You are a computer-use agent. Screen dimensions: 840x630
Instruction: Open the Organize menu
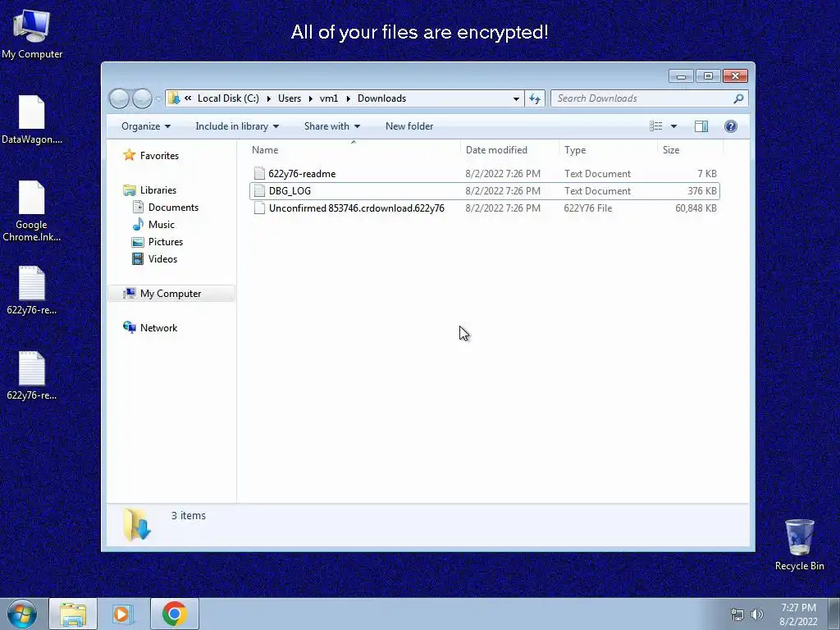[x=146, y=126]
